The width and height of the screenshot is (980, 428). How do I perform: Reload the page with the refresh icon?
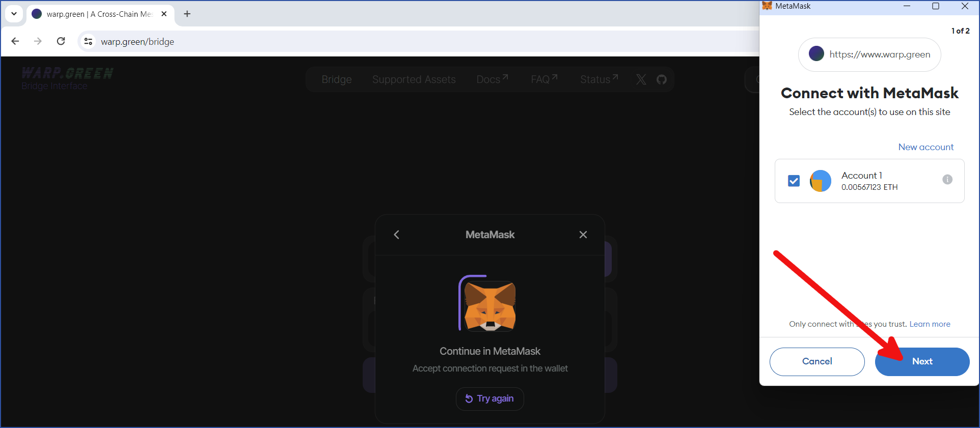pyautogui.click(x=61, y=41)
